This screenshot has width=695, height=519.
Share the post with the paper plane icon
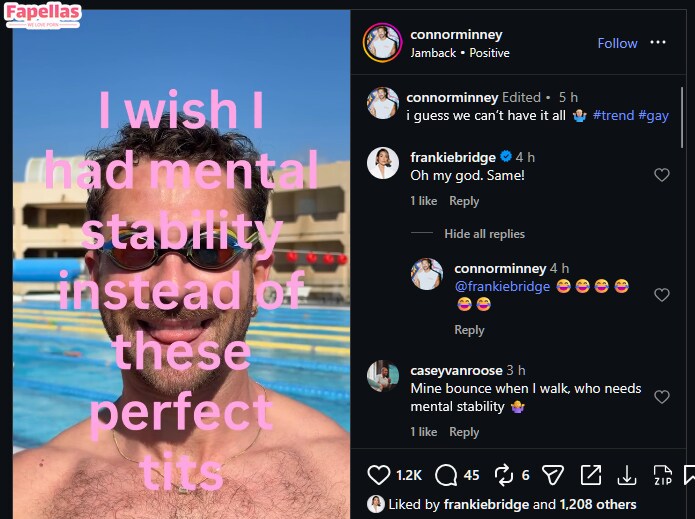tap(552, 475)
